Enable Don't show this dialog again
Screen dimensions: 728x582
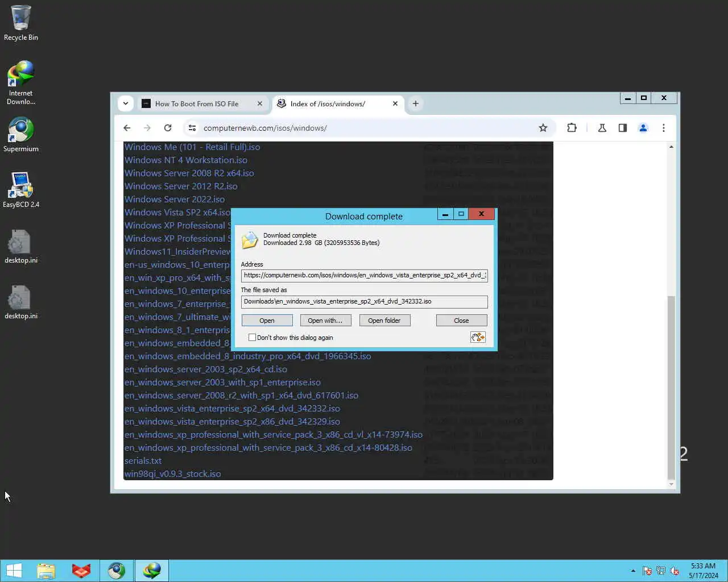[252, 338]
